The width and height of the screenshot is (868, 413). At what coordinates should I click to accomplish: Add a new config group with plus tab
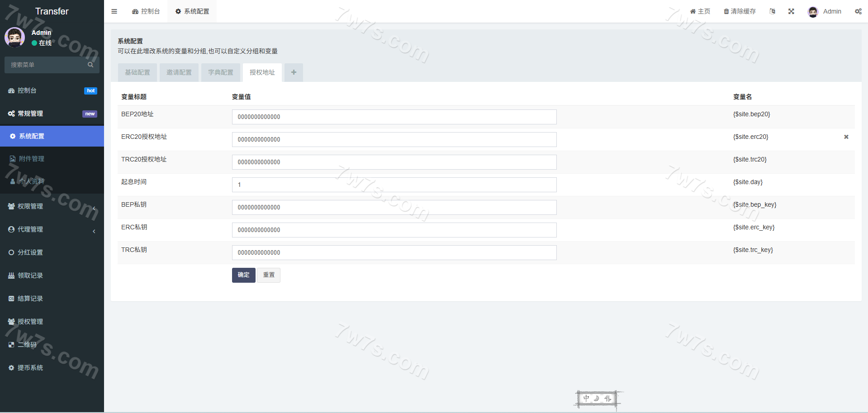(x=294, y=72)
